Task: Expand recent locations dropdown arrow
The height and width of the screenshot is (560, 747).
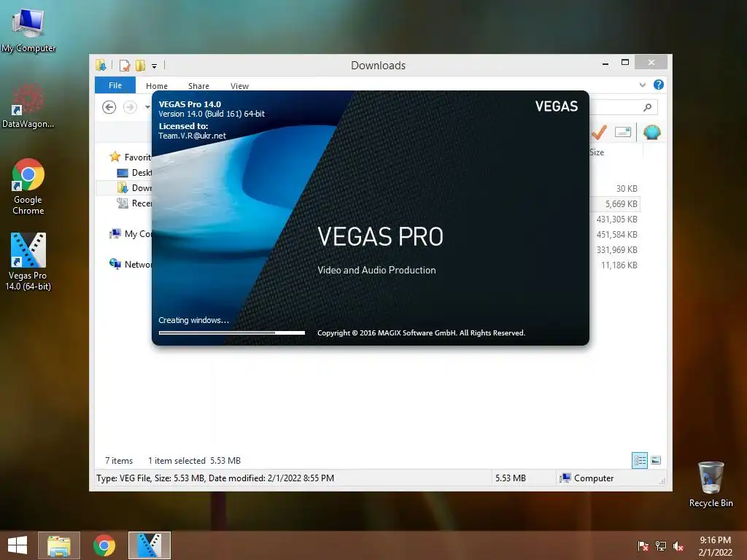Action: 147,107
